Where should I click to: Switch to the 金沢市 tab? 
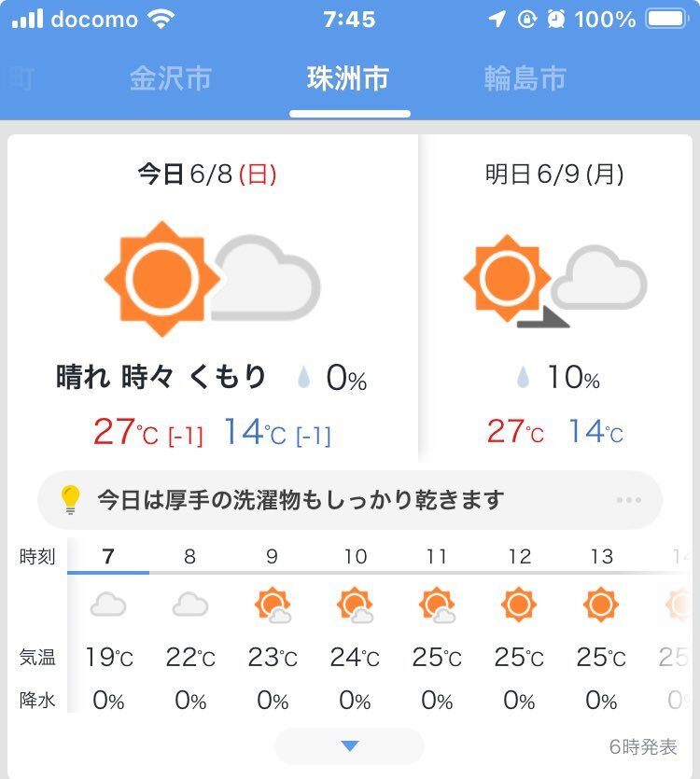click(171, 78)
